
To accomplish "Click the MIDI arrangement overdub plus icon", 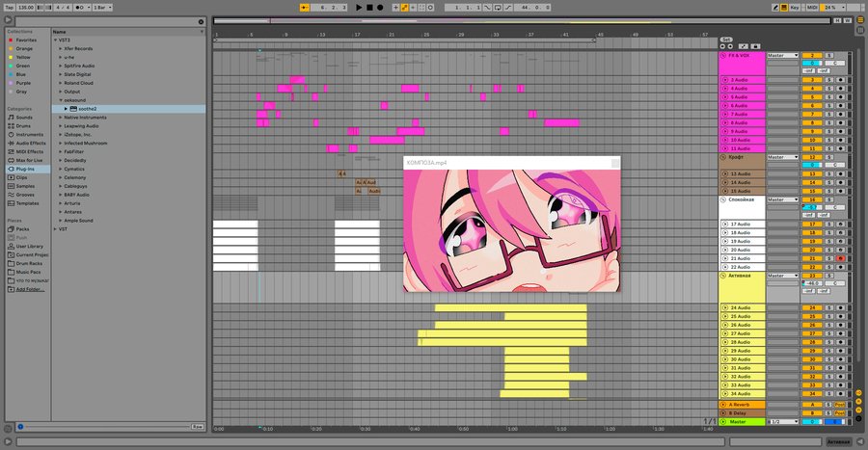I will (x=395, y=7).
